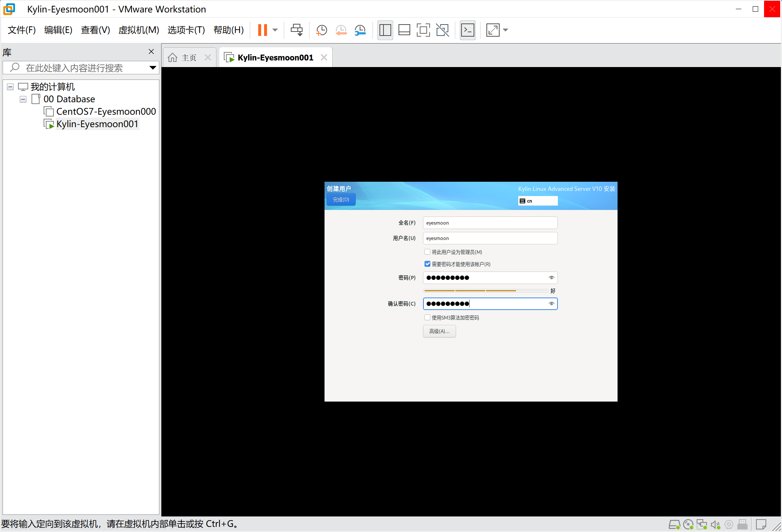Switch to Unity mode icon
782x532 pixels.
click(x=442, y=30)
